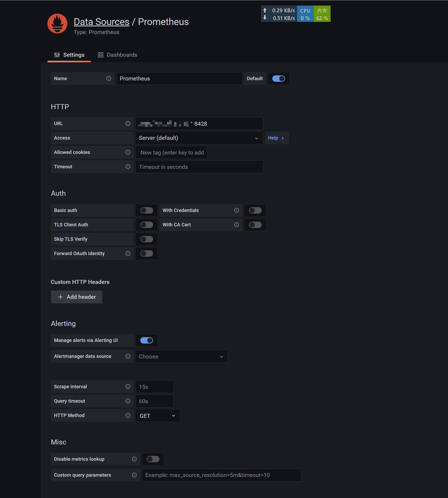Enable the With Credentials switch
Screen dimensions: 448x498
tap(255, 210)
